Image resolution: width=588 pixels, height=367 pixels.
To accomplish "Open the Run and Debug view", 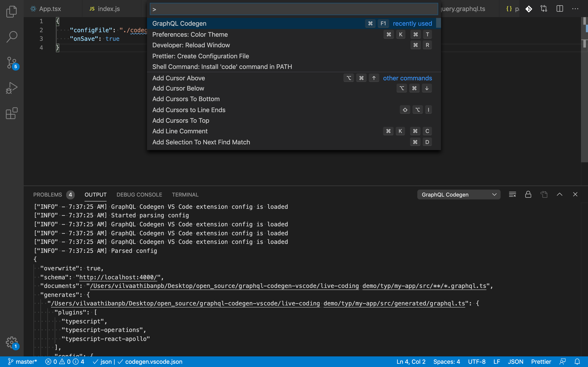I will [x=11, y=88].
